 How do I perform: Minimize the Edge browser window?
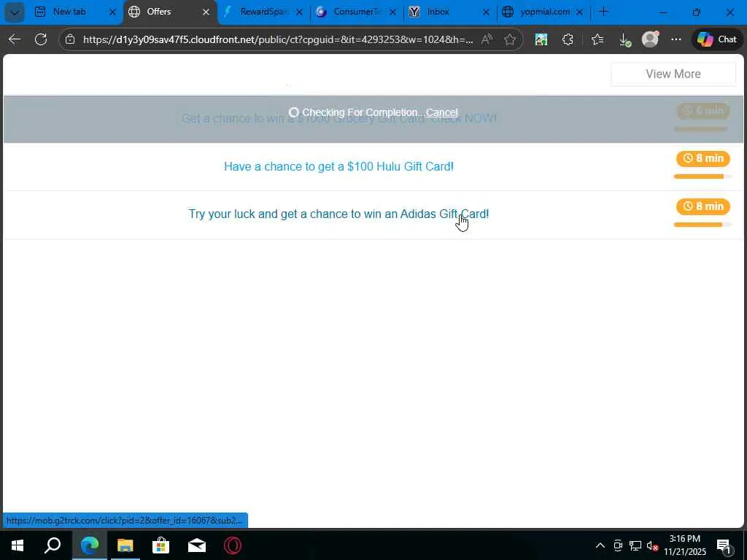click(662, 12)
